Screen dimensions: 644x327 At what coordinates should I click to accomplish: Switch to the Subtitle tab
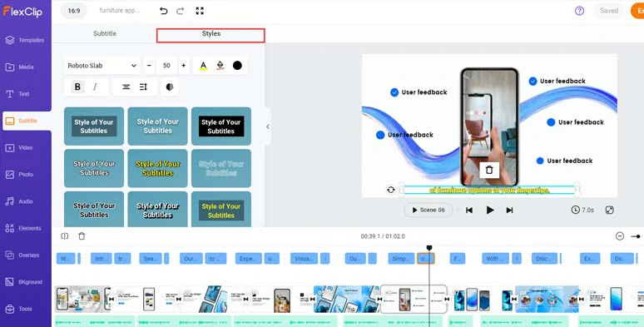pos(105,33)
